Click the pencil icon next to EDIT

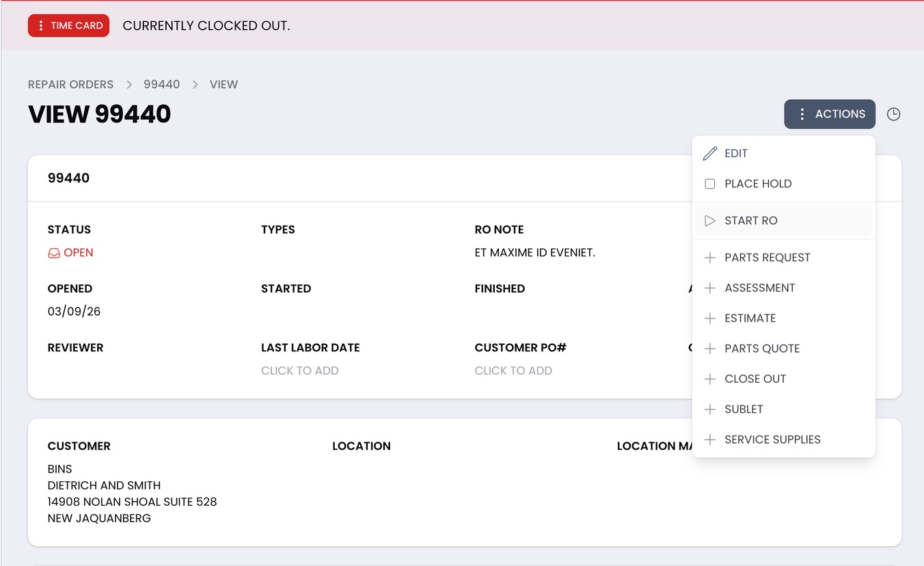pyautogui.click(x=711, y=153)
